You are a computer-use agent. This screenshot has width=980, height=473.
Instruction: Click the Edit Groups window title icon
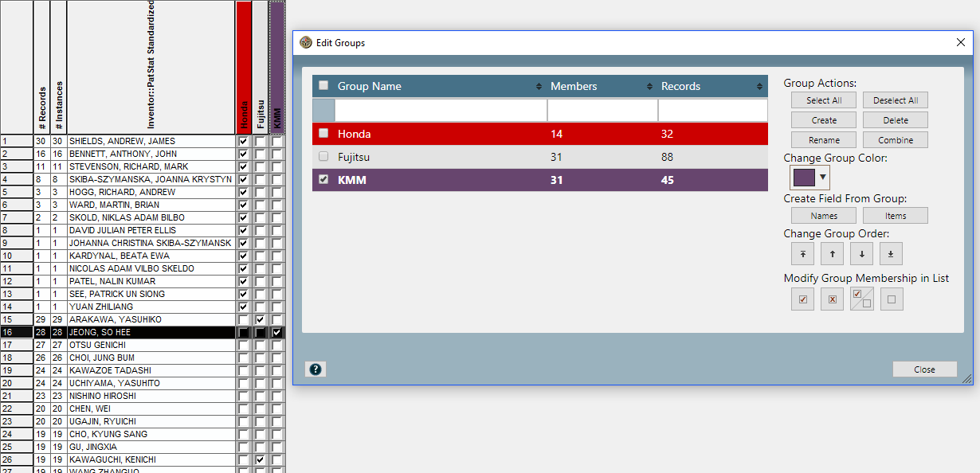coord(306,43)
